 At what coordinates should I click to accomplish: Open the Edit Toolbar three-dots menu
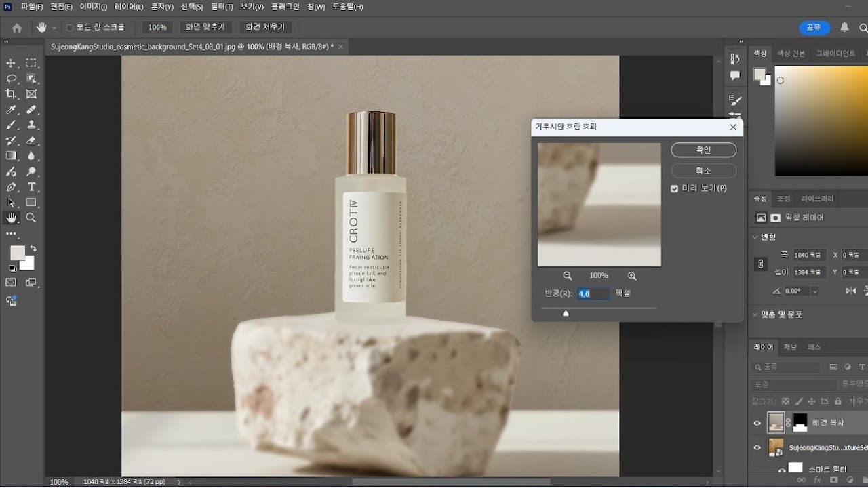coord(11,234)
